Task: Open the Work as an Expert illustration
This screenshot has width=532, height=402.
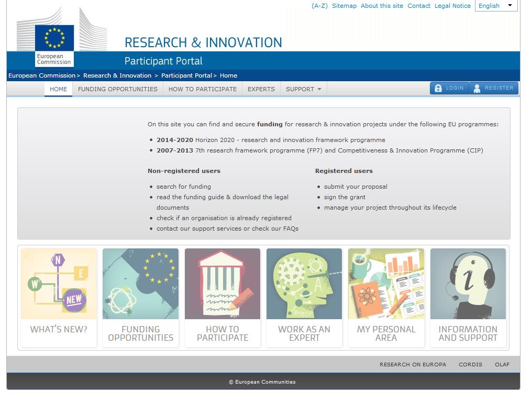Action: coord(304,284)
